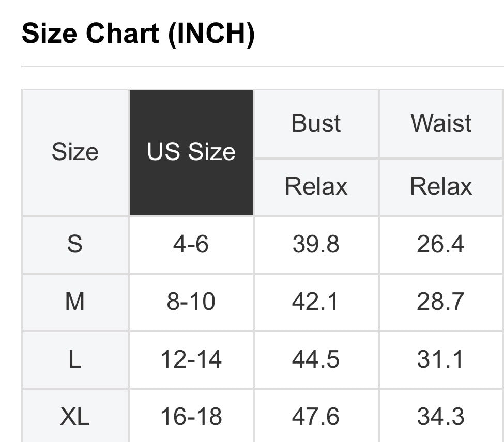
Task: Click the Size Chart (INCH) heading
Action: [138, 34]
